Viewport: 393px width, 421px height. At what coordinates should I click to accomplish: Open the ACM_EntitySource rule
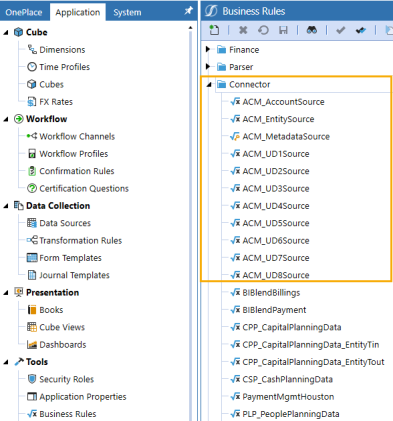point(278,119)
